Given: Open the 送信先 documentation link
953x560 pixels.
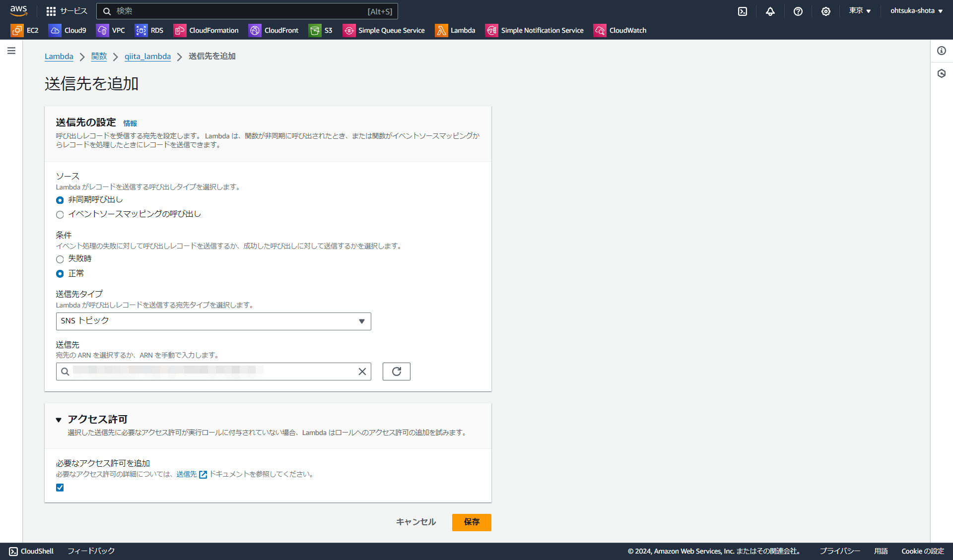Looking at the screenshot, I should pos(186,474).
